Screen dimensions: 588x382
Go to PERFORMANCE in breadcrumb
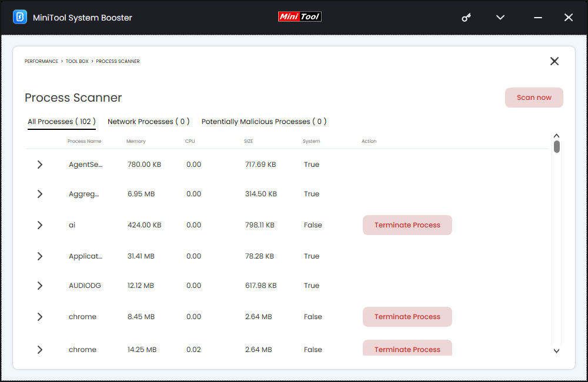tap(41, 61)
